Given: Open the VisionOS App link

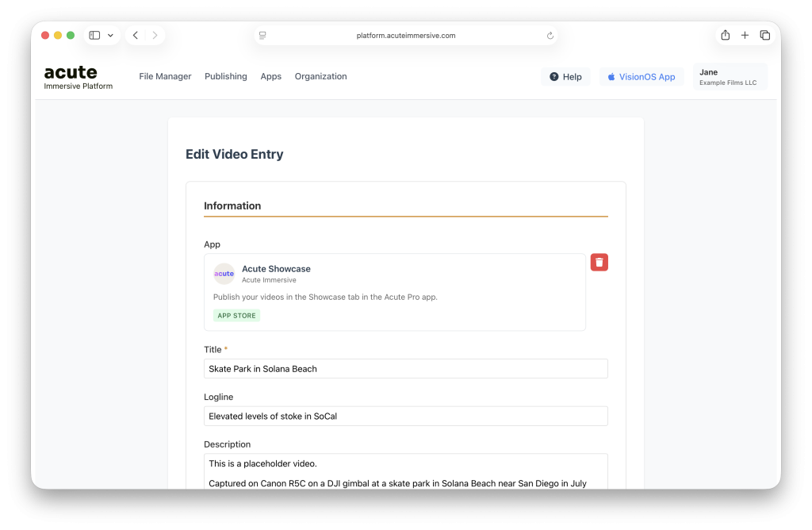Looking at the screenshot, I should [641, 77].
